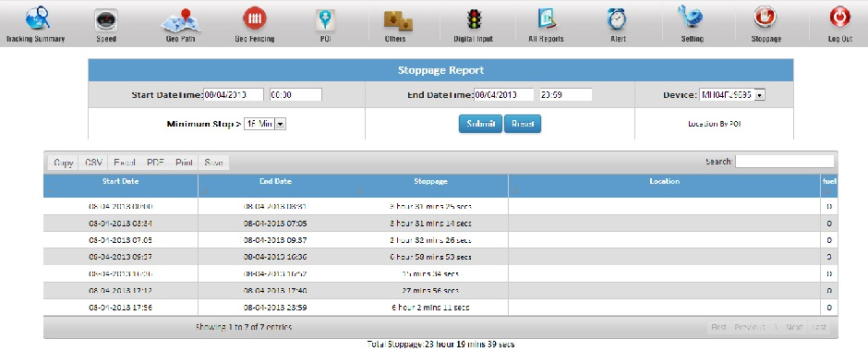Sort table by Start Date column
Image resolution: width=868 pixels, height=351 pixels.
coord(121,186)
